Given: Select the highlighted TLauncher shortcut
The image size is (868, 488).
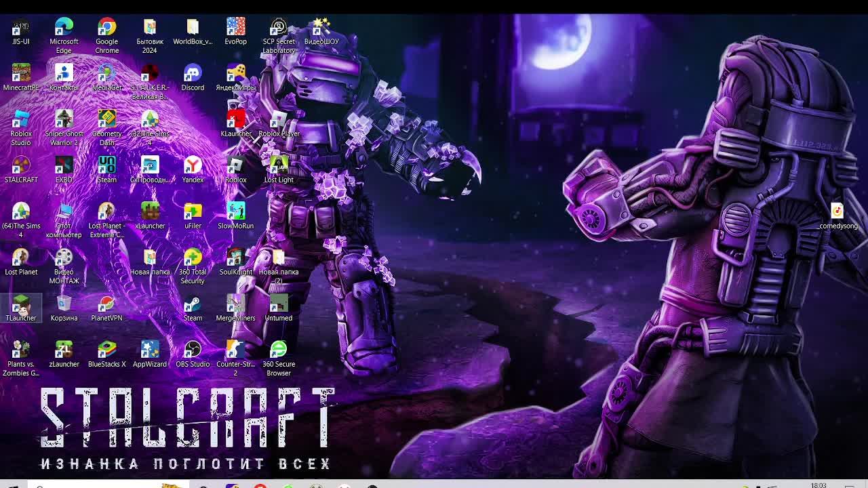Looking at the screenshot, I should [21, 308].
